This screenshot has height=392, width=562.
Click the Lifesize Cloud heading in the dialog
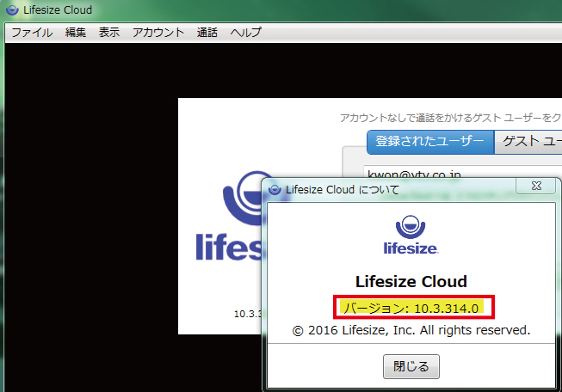411,282
